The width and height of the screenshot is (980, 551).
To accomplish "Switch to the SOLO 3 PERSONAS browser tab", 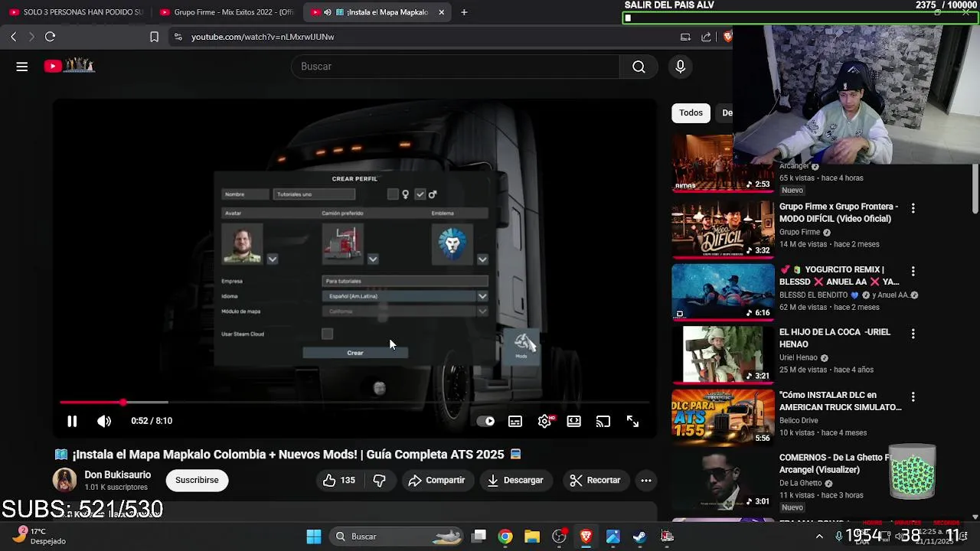I will [x=75, y=12].
